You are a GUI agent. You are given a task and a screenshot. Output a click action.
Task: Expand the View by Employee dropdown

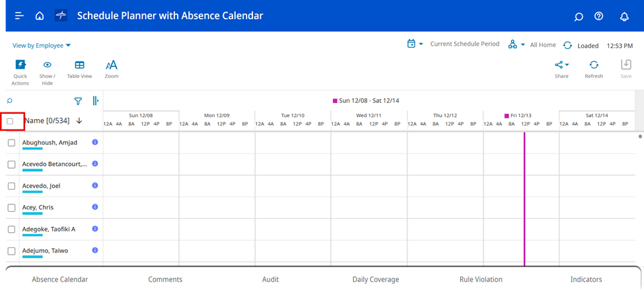42,46
